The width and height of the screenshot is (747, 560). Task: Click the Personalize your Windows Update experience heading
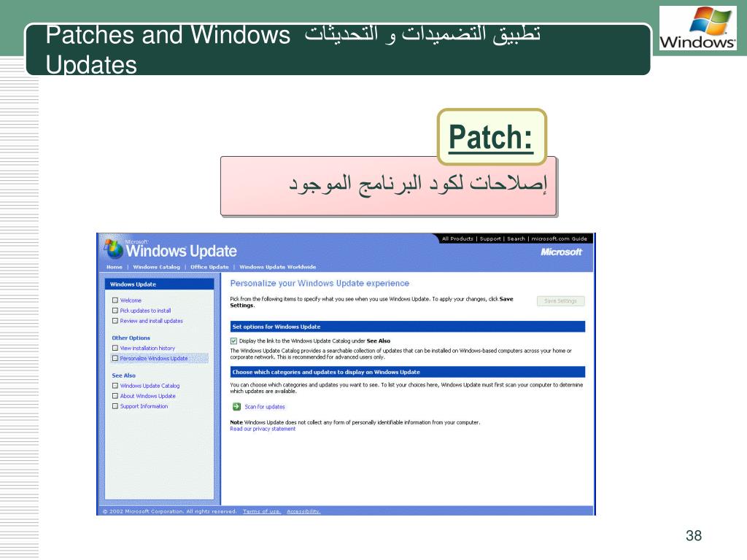tap(320, 284)
